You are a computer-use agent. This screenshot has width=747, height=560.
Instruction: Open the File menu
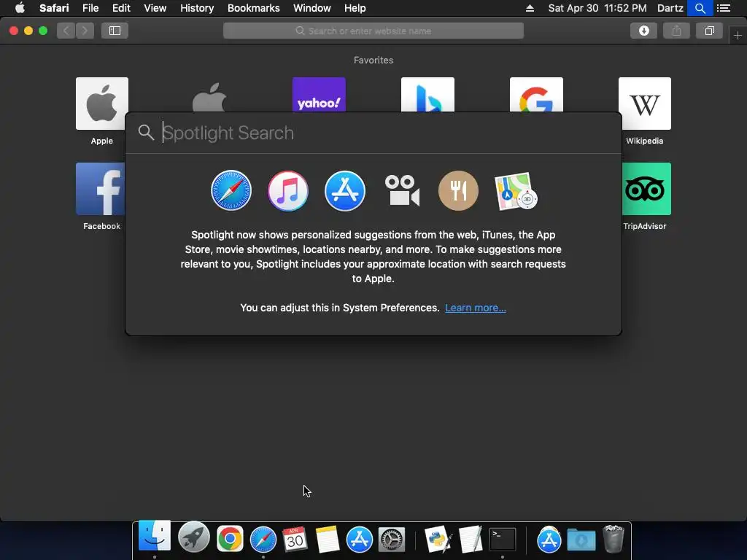pos(90,8)
